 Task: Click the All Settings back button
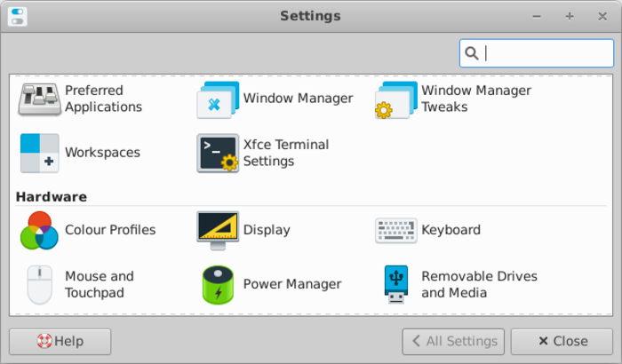[453, 341]
